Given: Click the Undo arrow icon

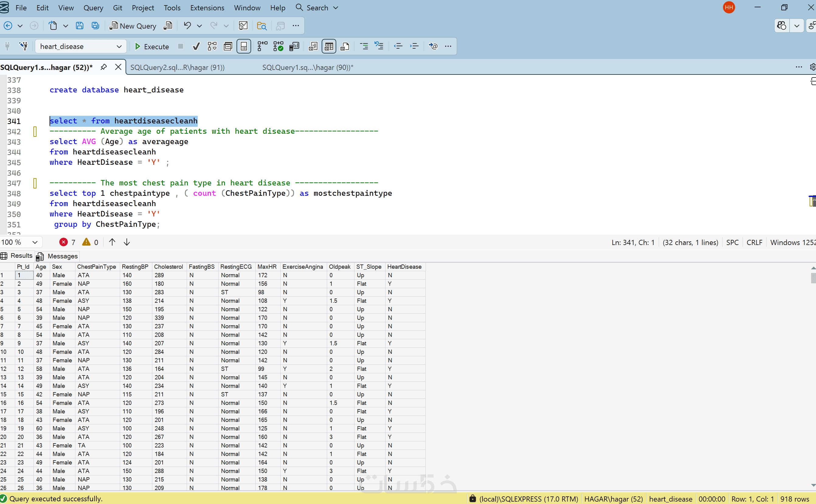Looking at the screenshot, I should click(187, 26).
